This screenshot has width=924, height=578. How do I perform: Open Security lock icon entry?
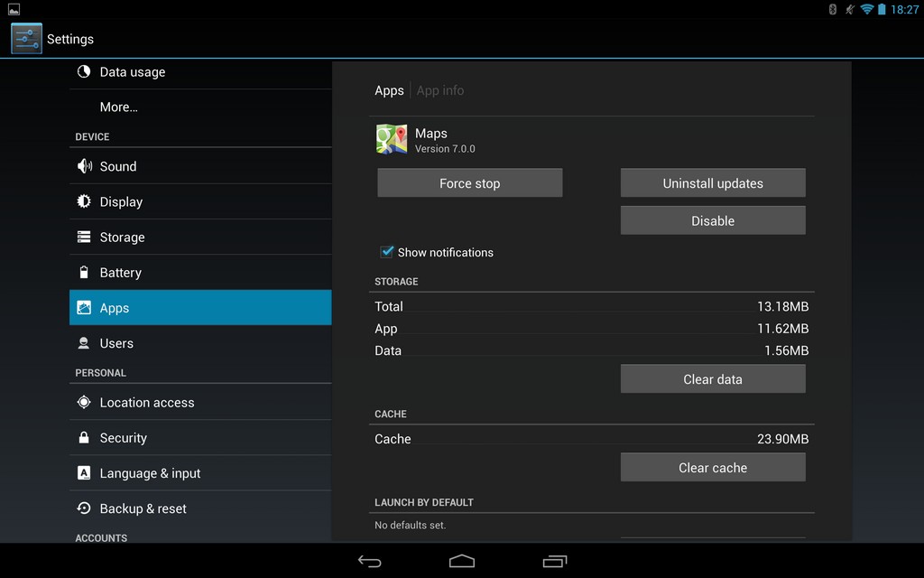pos(84,438)
